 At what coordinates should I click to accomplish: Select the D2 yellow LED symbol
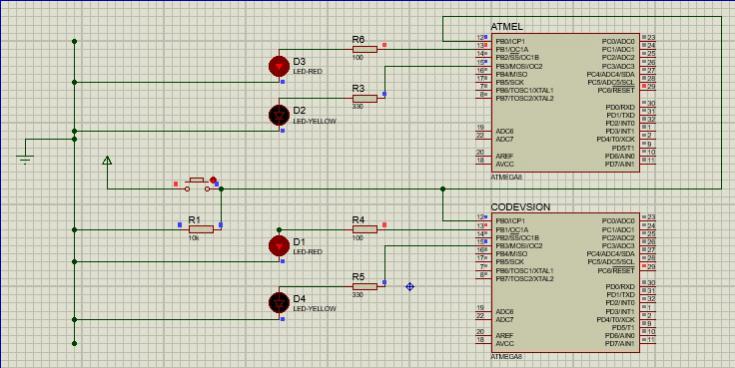(x=279, y=115)
